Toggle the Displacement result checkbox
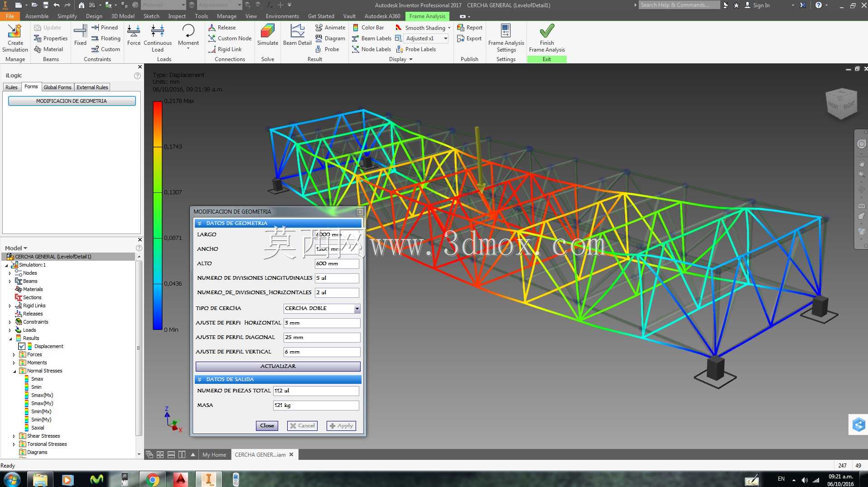 (x=22, y=346)
